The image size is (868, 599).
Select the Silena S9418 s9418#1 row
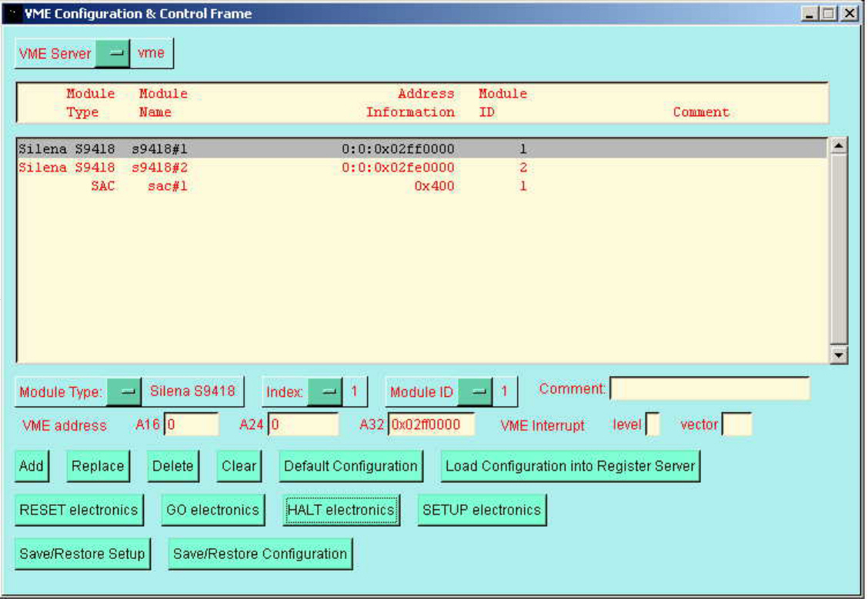click(x=231, y=149)
